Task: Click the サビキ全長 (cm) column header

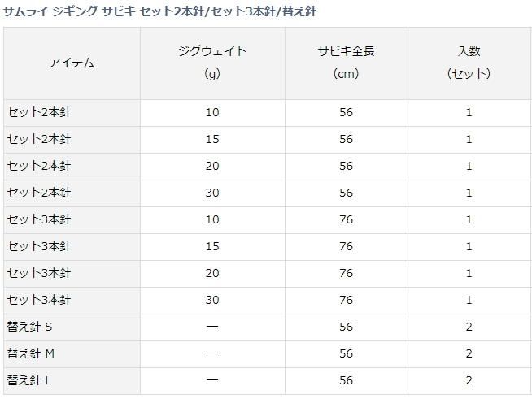Action: [x=346, y=63]
